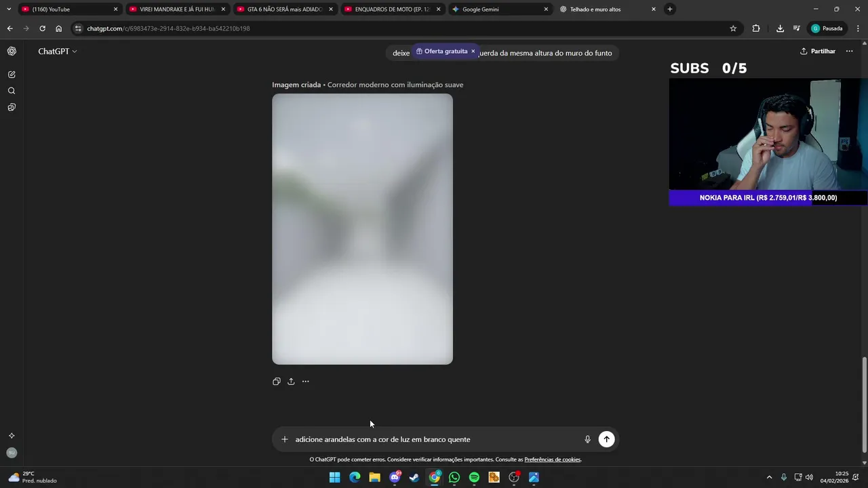Open more actions menu below the image

305,382
